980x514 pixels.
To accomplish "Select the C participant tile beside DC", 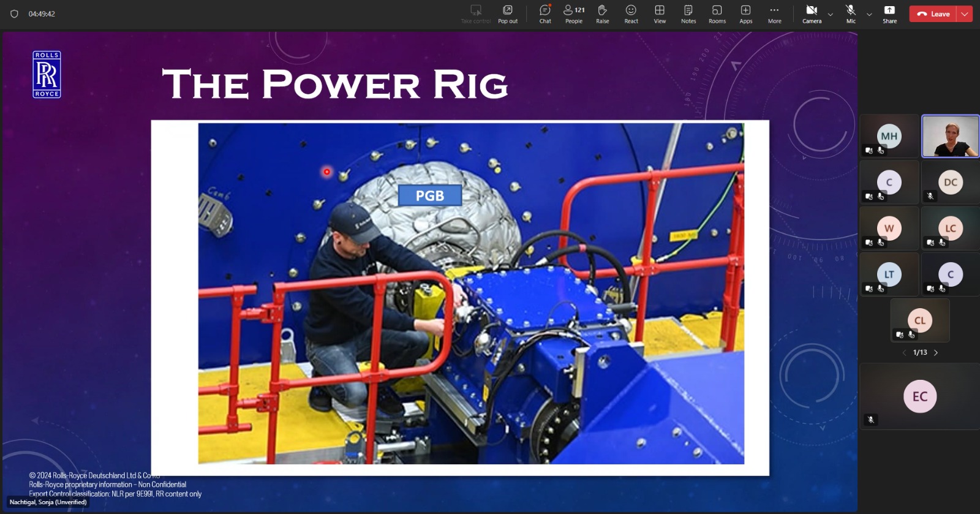I will (889, 182).
